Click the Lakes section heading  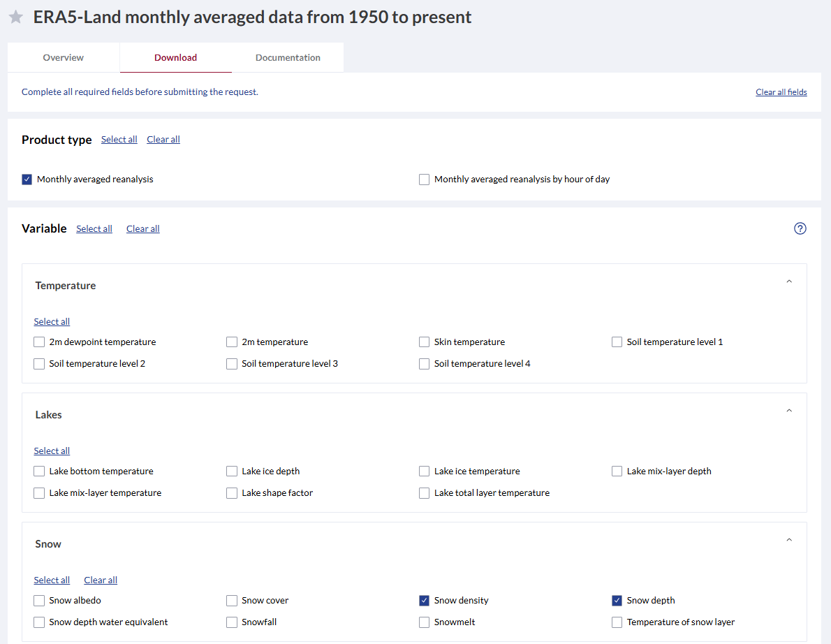pyautogui.click(x=49, y=415)
